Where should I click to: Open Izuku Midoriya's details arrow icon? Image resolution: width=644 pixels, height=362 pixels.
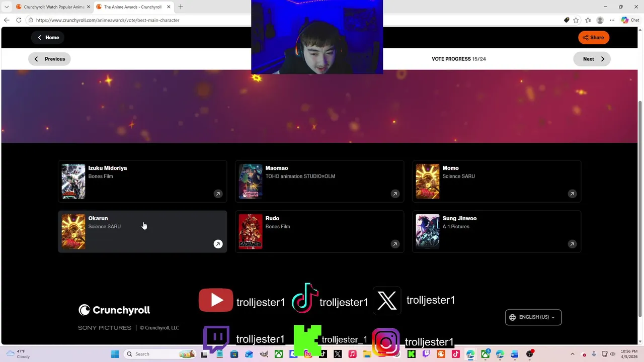(218, 194)
